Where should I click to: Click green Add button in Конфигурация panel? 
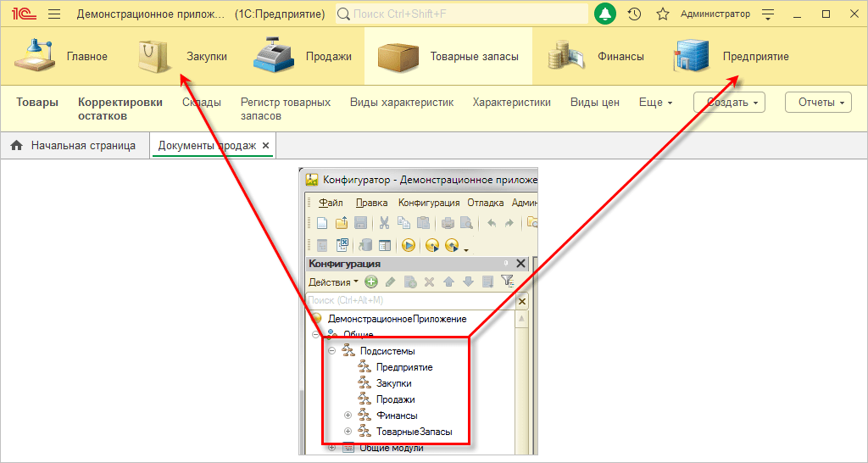pos(371,282)
